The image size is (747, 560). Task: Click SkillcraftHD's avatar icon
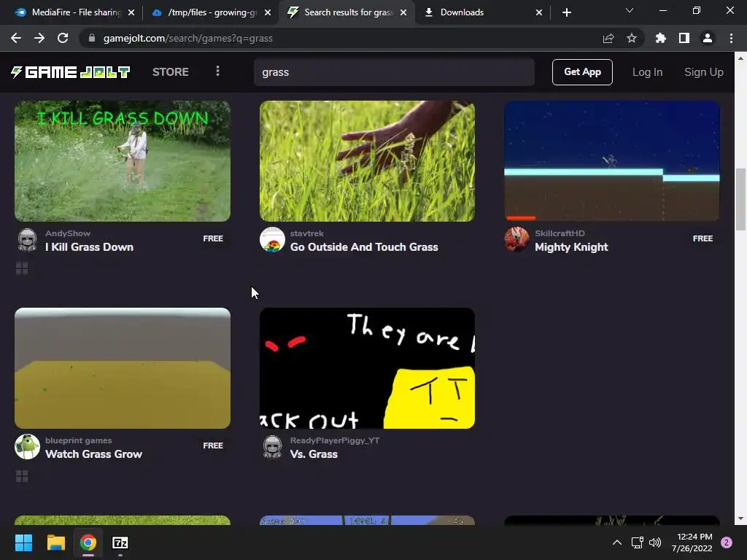517,239
